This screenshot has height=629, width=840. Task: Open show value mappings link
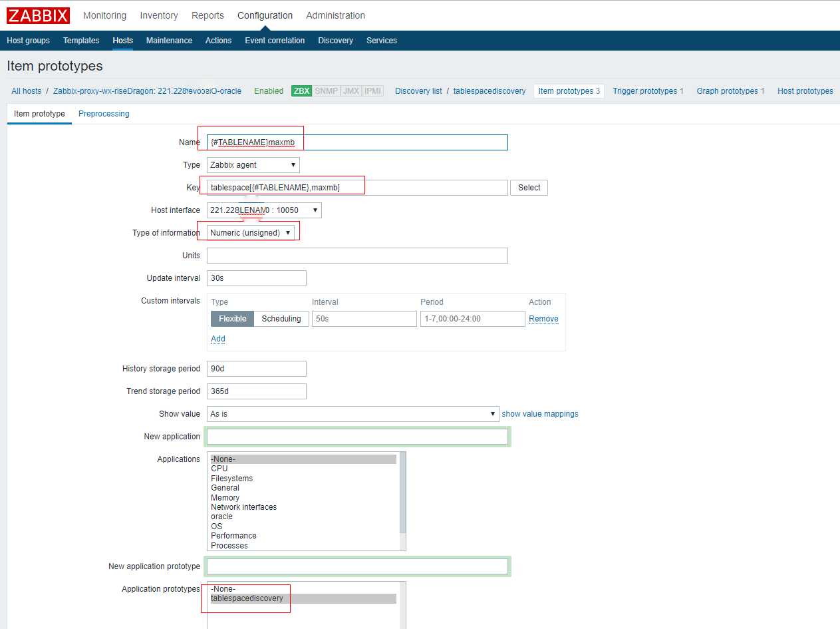540,414
